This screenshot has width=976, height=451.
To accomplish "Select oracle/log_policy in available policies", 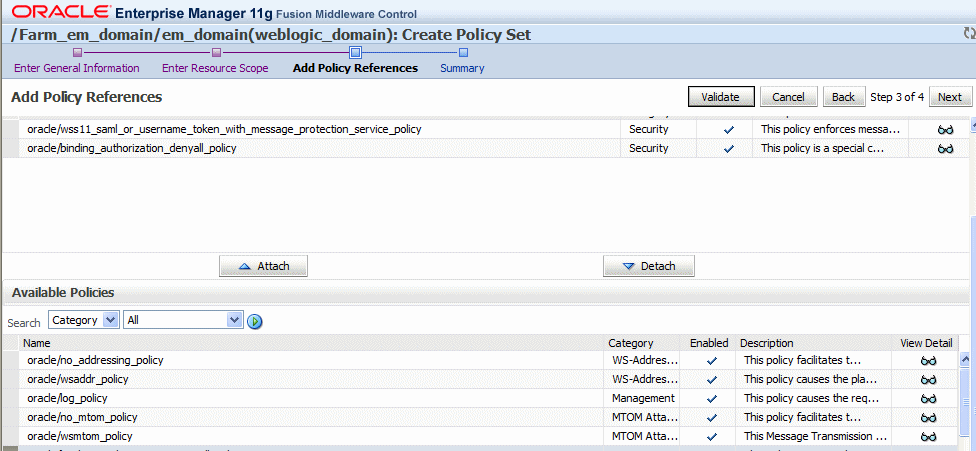I will [x=479, y=398].
